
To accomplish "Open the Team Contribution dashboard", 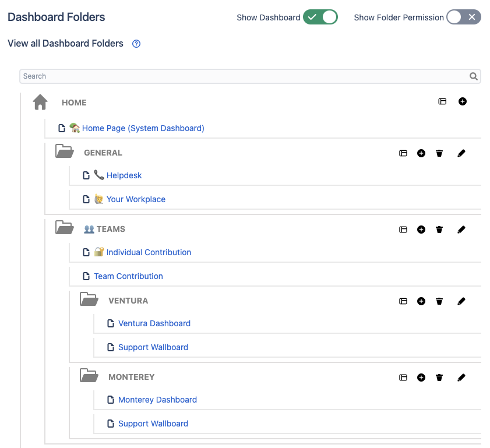I will [128, 276].
